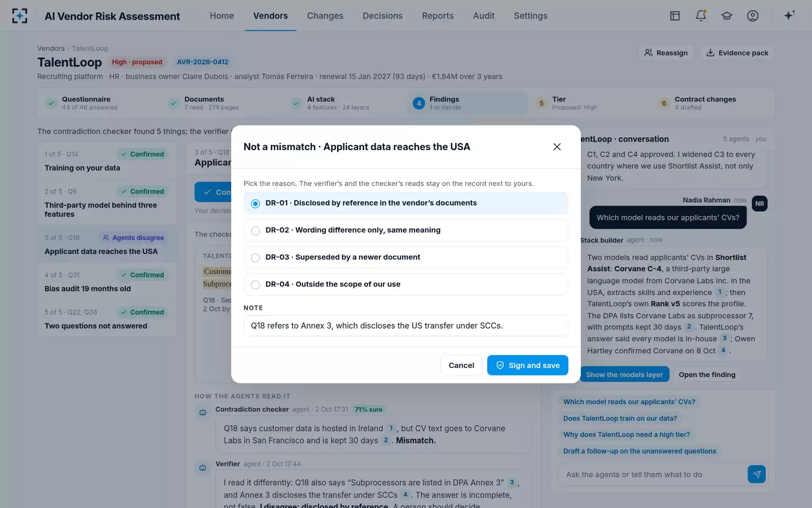Go to the Decisions tab
The height and width of the screenshot is (508, 812).
coord(382,16)
